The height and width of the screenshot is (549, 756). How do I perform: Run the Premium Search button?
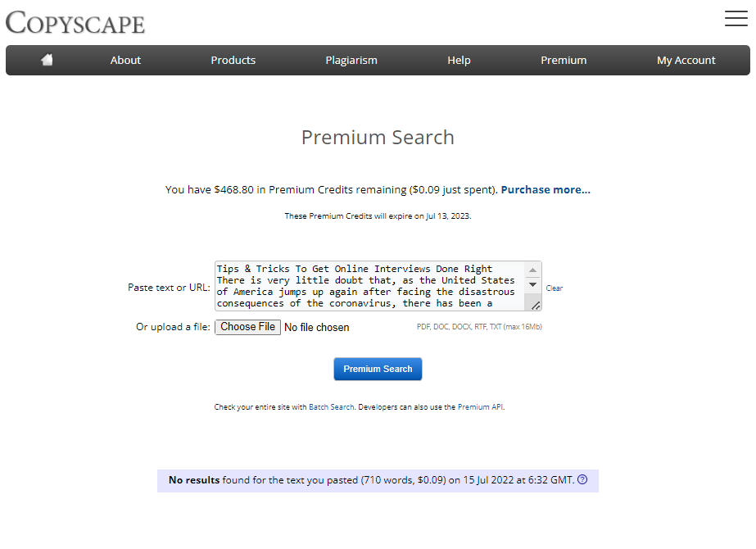click(378, 369)
